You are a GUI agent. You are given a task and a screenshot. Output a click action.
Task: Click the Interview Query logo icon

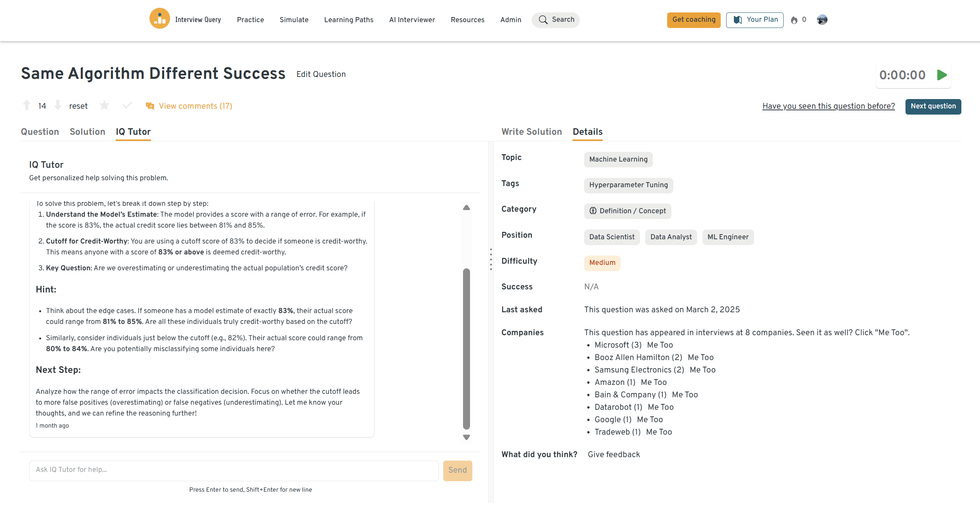point(160,19)
